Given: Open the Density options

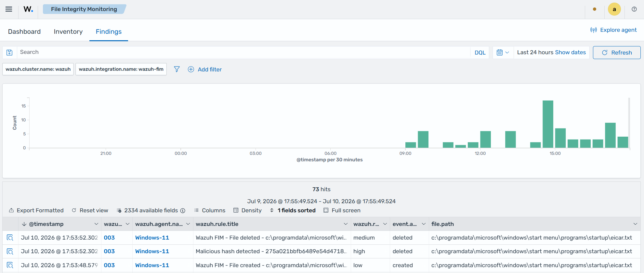Looking at the screenshot, I should coord(247,210).
